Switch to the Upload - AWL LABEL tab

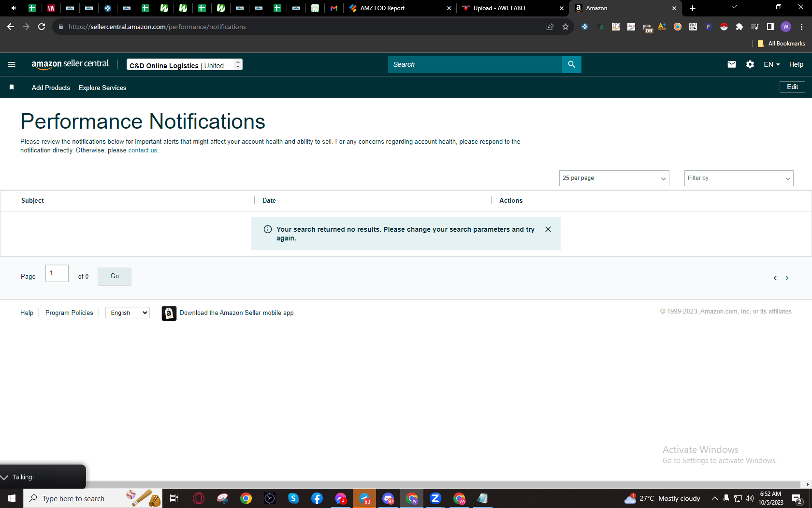click(x=512, y=8)
